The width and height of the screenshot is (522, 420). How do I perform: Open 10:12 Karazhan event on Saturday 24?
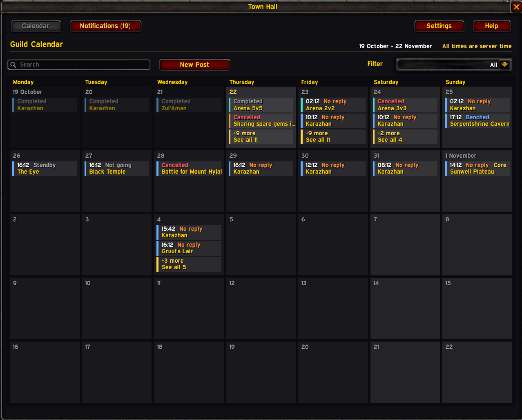point(405,121)
